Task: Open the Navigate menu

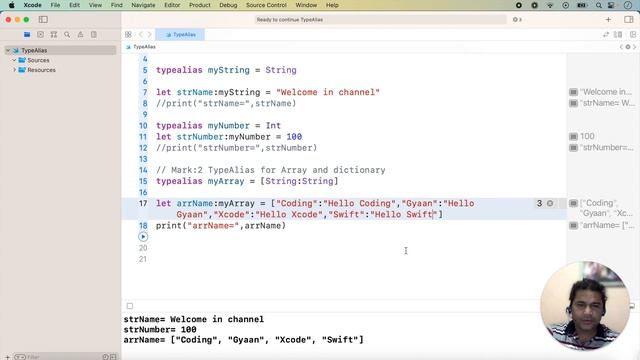Action: [143, 5]
